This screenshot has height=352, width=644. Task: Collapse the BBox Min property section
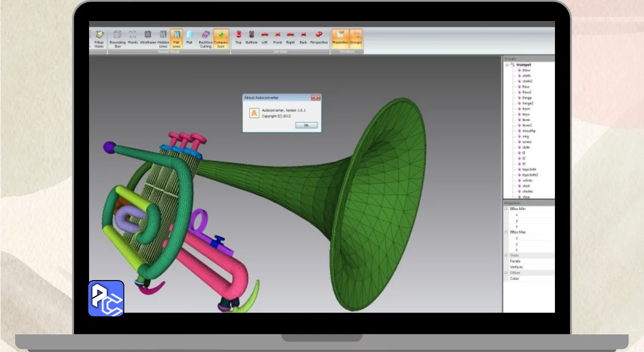[x=507, y=209]
